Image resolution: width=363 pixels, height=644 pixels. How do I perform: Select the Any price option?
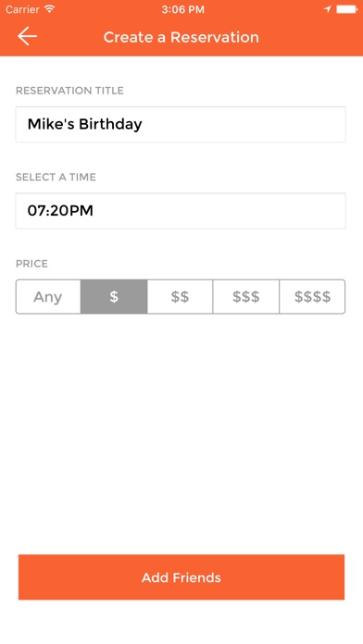[48, 296]
